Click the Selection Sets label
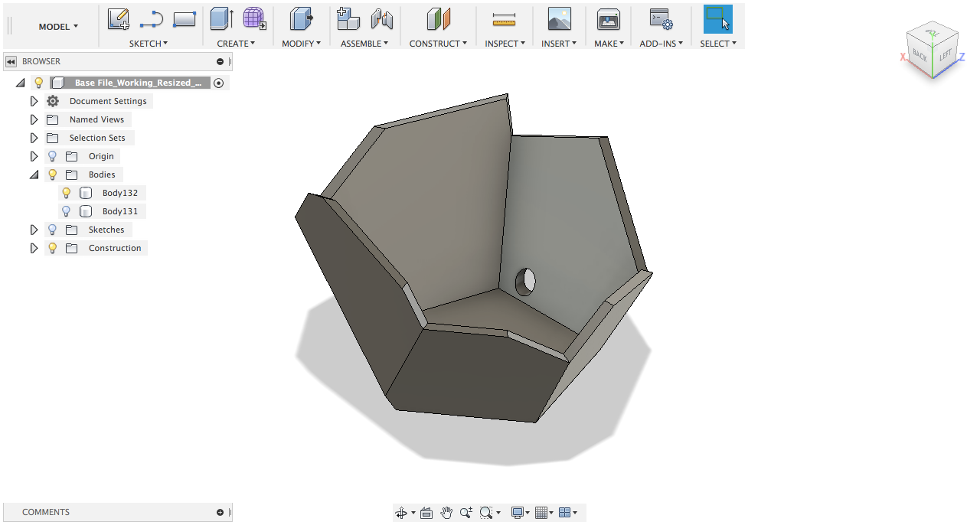The width and height of the screenshot is (980, 525). (97, 138)
